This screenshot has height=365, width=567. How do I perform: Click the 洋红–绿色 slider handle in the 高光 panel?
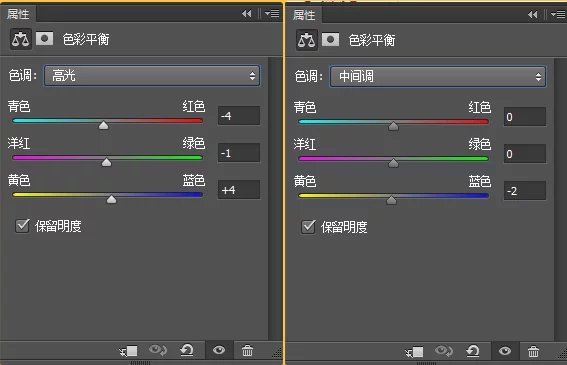(106, 162)
